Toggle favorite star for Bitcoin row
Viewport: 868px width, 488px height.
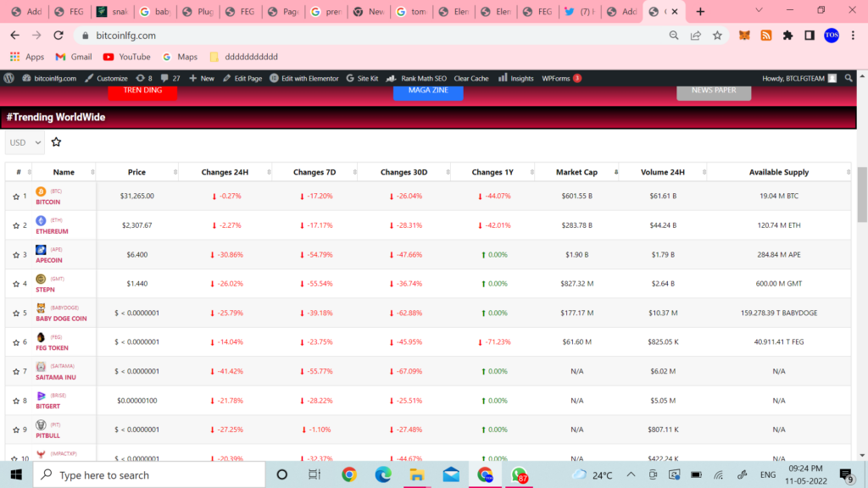[16, 197]
